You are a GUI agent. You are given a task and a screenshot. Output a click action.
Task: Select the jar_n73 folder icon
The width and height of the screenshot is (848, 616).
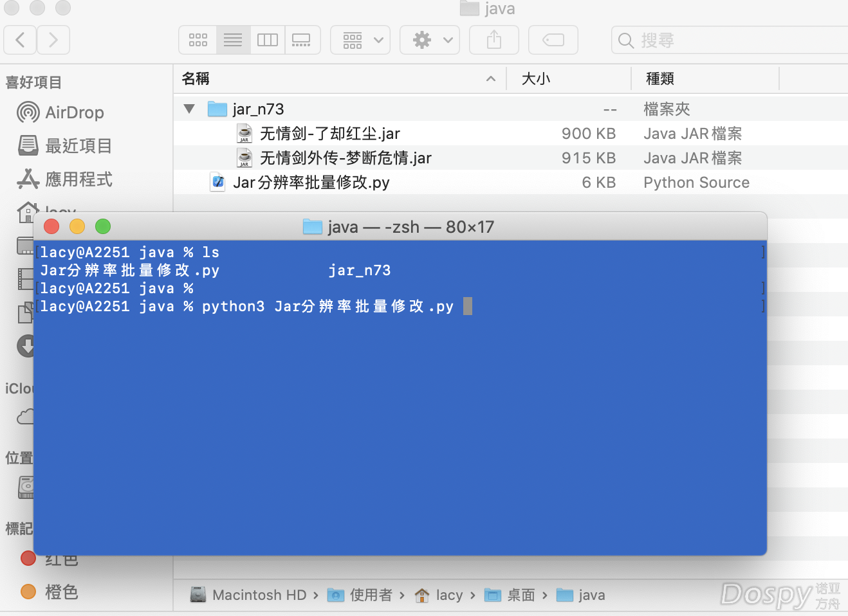pos(217,109)
